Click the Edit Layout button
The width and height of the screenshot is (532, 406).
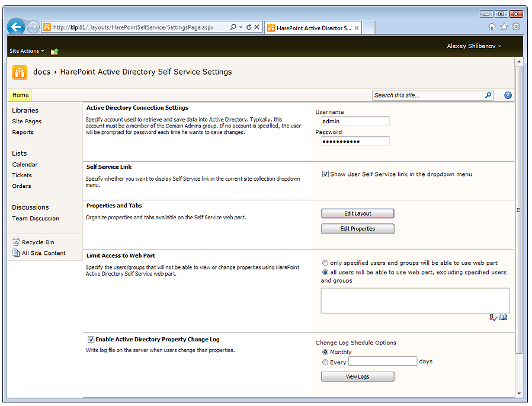357,213
